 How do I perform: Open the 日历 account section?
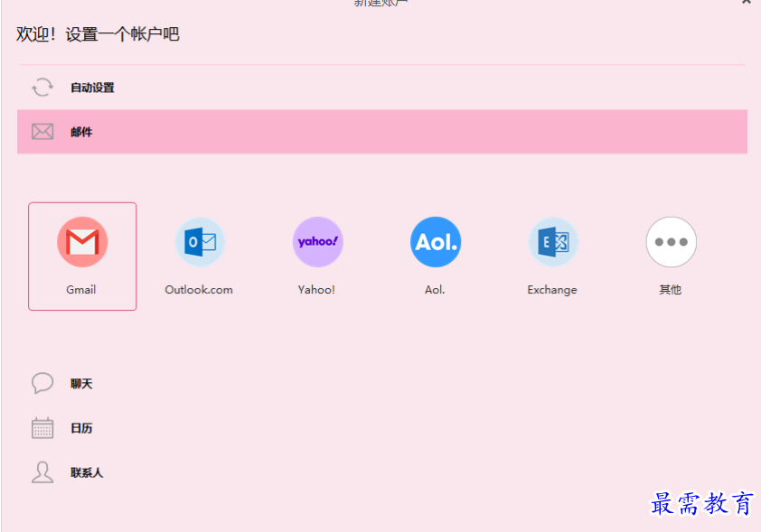tap(382, 428)
